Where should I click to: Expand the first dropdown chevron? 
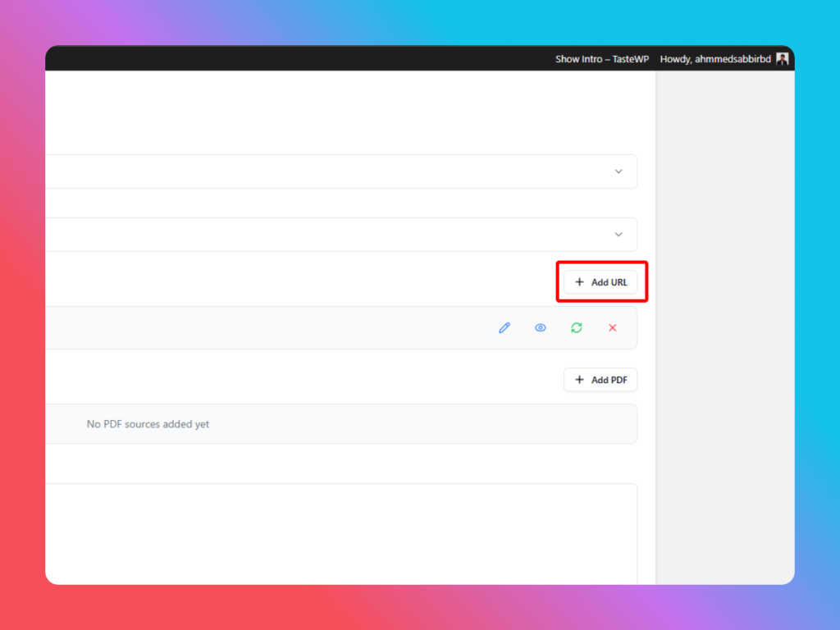pyautogui.click(x=619, y=171)
